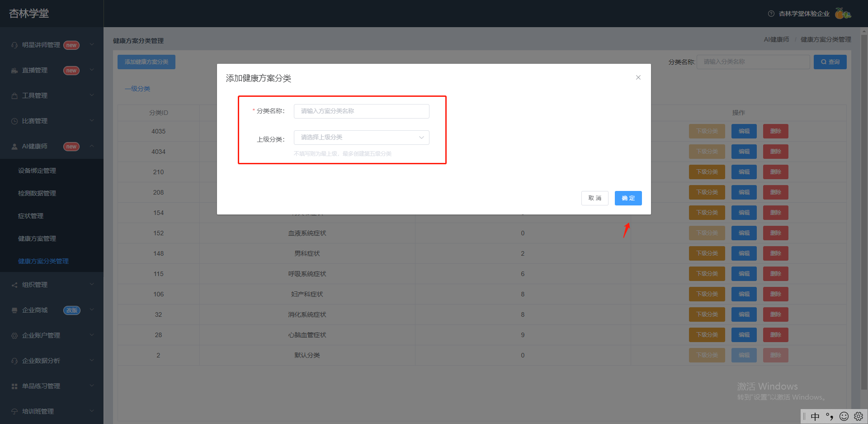
Task: Click the 比赛管理 clock icon
Action: pyautogui.click(x=14, y=121)
